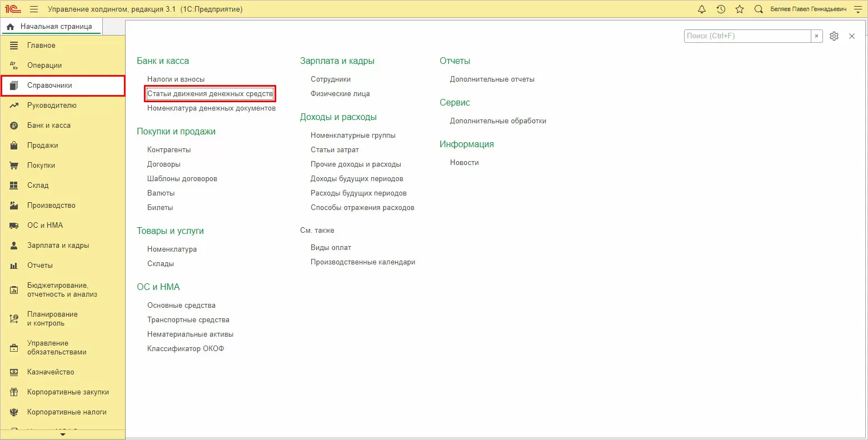Viewport: 868px width, 440px height.
Task: Open Статьи затрат
Action: click(x=335, y=150)
